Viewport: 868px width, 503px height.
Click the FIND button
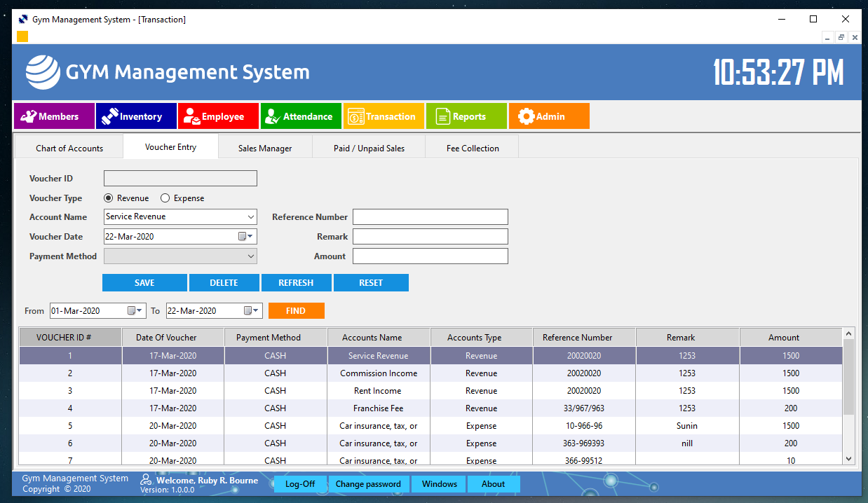[x=296, y=310]
